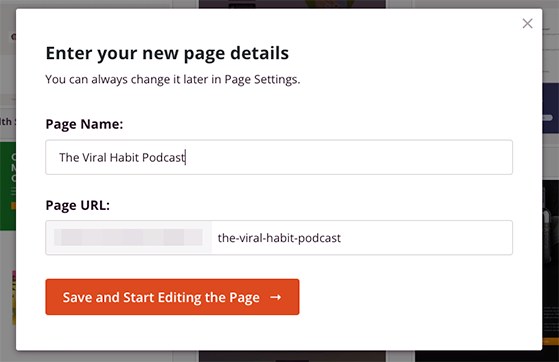Click the blurred domain prefix in URL field
This screenshot has width=559, height=362.
coord(129,238)
